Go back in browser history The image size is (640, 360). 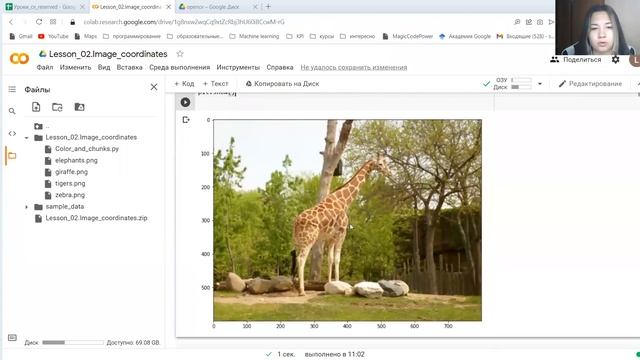(x=11, y=22)
